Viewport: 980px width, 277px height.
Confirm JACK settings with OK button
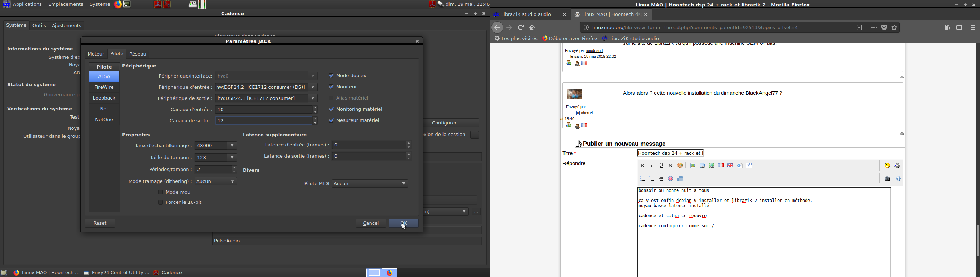click(404, 223)
